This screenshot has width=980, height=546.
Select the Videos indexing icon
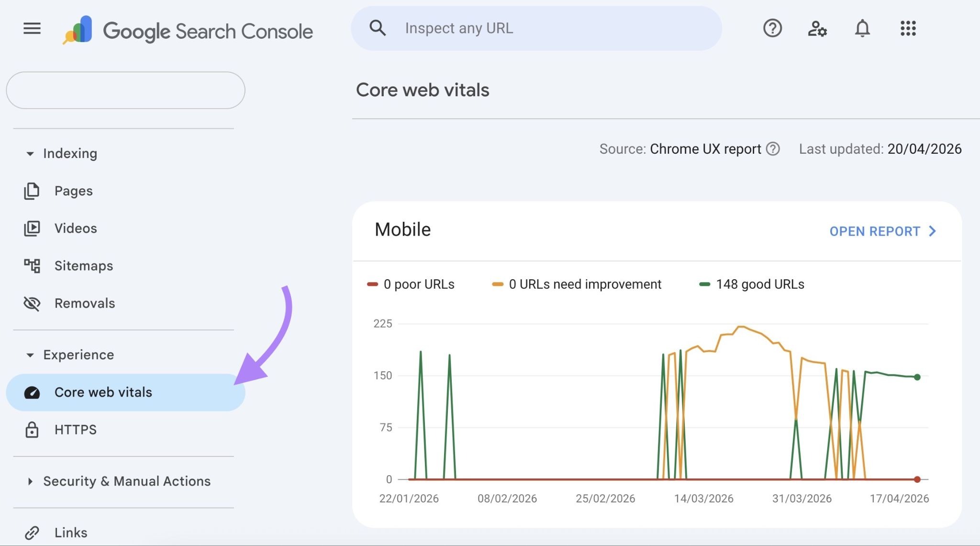click(32, 228)
